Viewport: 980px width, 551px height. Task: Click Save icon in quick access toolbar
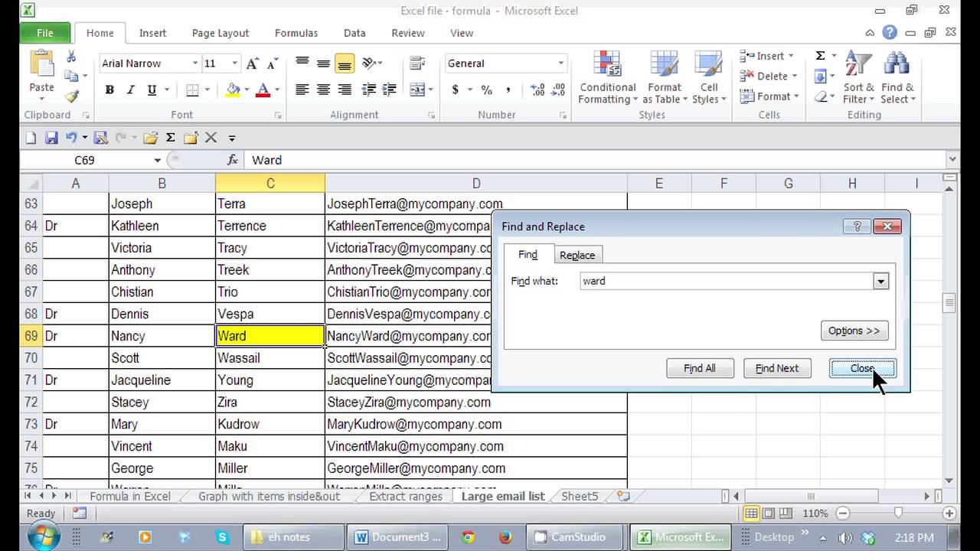[51, 138]
